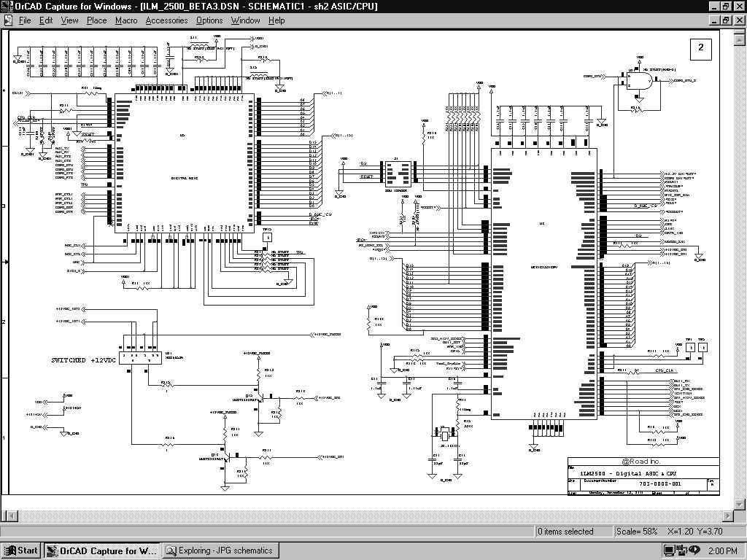Open the View menu
747x560 pixels.
click(x=69, y=20)
